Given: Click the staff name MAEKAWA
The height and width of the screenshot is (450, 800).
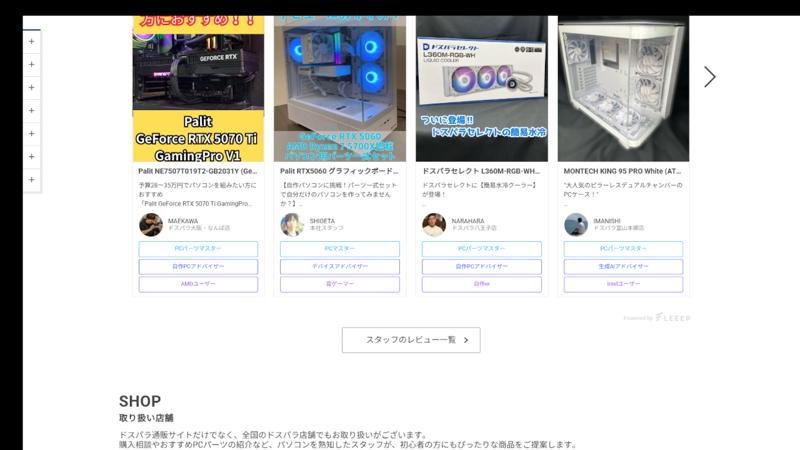Looking at the screenshot, I should click(x=183, y=221).
